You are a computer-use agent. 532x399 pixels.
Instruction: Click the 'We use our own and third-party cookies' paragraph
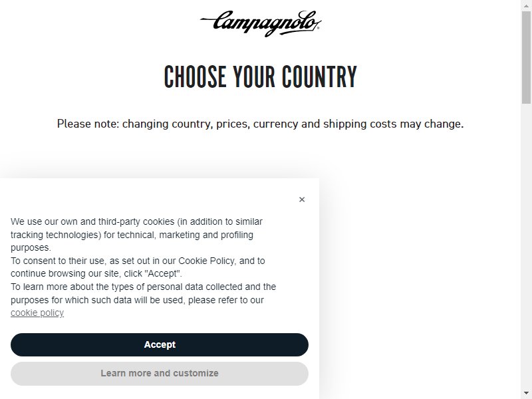point(136,235)
